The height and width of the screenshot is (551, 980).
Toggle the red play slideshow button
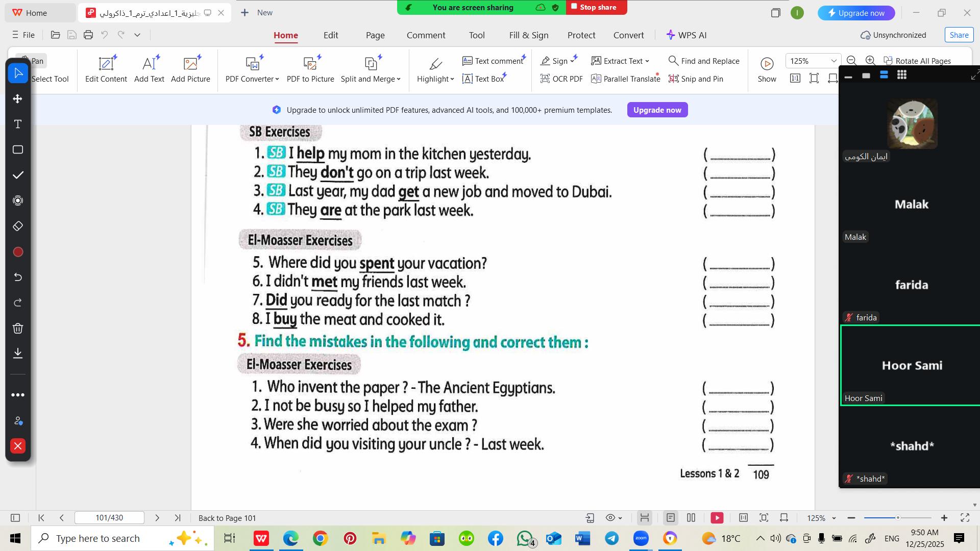pos(717,518)
